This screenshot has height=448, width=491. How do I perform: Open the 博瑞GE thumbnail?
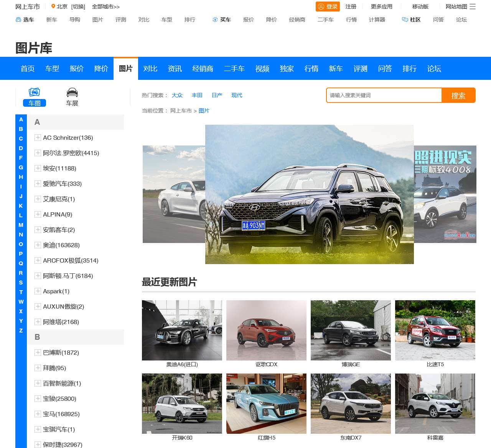351,330
